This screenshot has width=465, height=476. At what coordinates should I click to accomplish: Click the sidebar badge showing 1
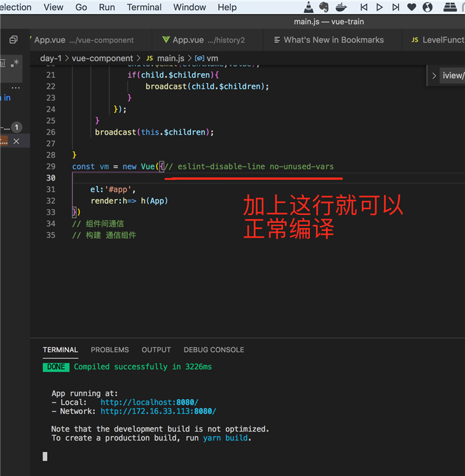coord(17,127)
